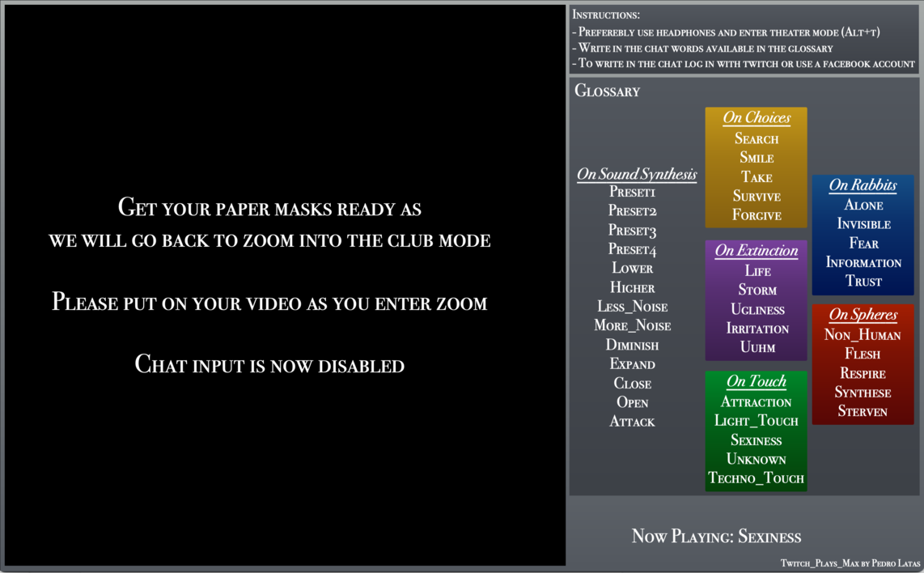
Task: Select Preset4 under On Sound Synthesis
Action: 632,250
